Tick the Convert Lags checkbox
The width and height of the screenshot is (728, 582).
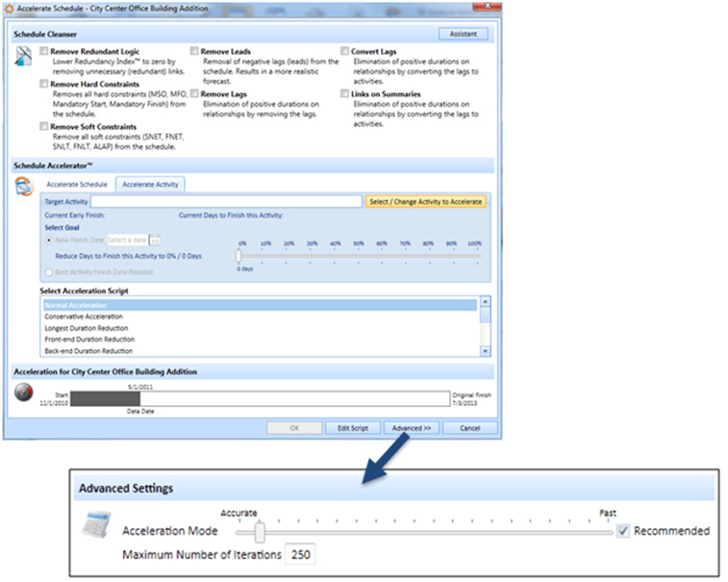(x=345, y=52)
